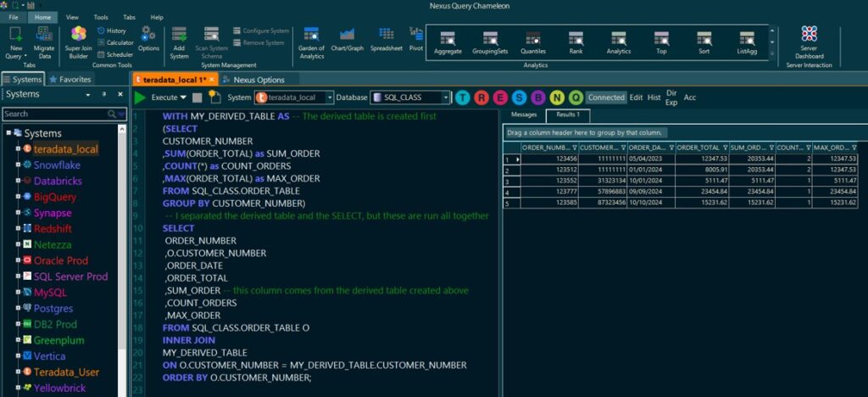
Task: Toggle the blue T circle button
Action: [x=463, y=98]
